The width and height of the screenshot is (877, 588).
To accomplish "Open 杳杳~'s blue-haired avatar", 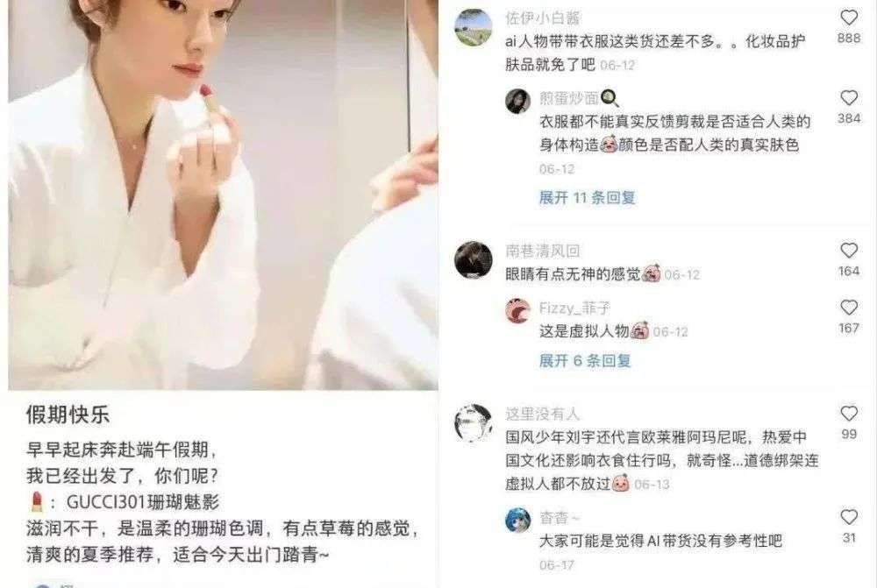I will click(x=518, y=521).
